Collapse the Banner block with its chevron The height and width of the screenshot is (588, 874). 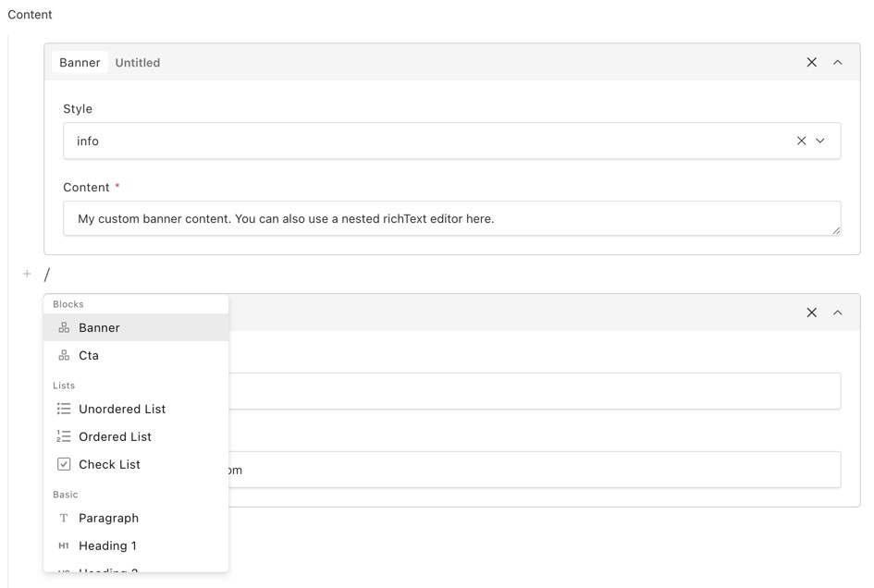[838, 62]
